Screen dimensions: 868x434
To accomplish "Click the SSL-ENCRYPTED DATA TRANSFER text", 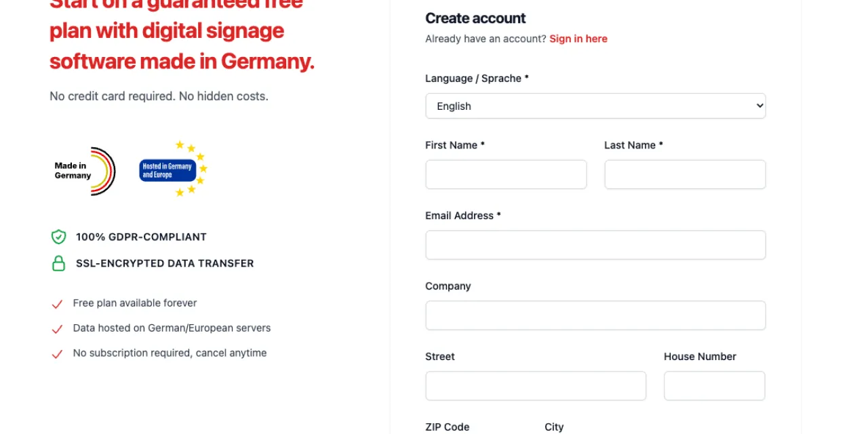I will point(165,263).
